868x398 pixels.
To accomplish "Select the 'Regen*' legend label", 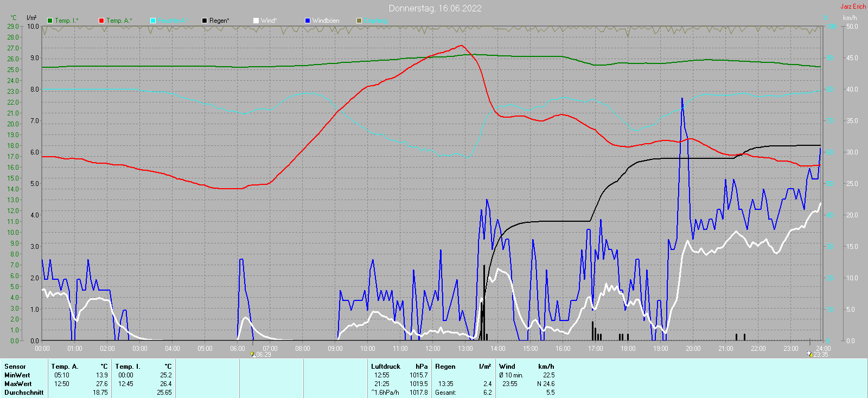I will pos(219,21).
